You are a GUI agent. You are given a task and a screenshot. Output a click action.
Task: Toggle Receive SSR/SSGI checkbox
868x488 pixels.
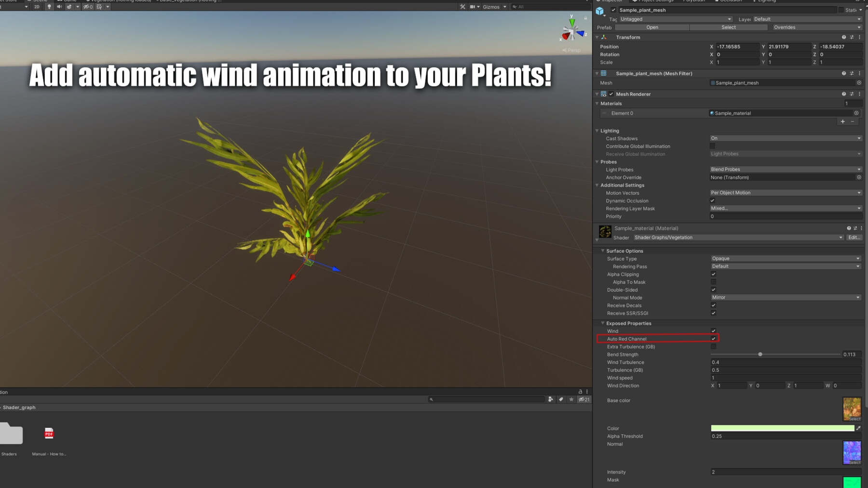click(x=713, y=313)
